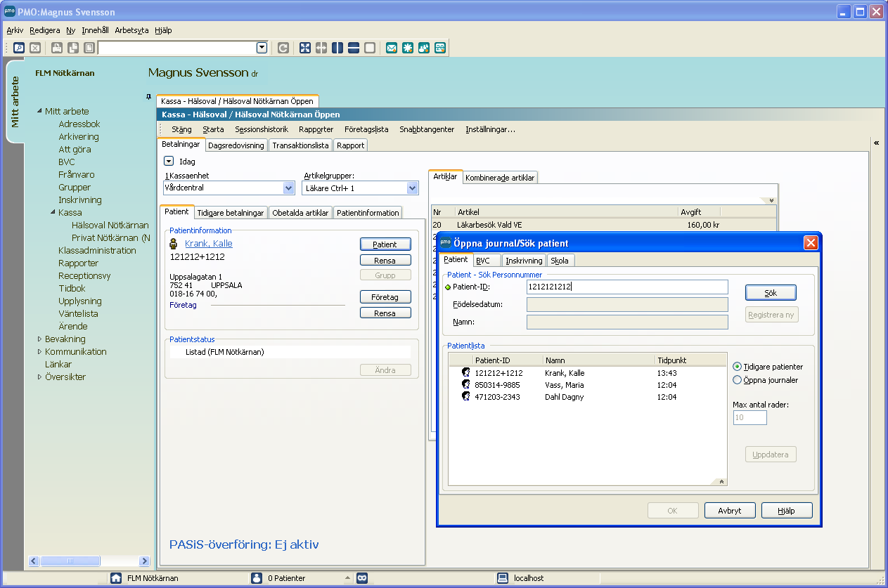Image resolution: width=888 pixels, height=588 pixels.
Task: Click the computer icon beside localhost
Action: tap(503, 578)
